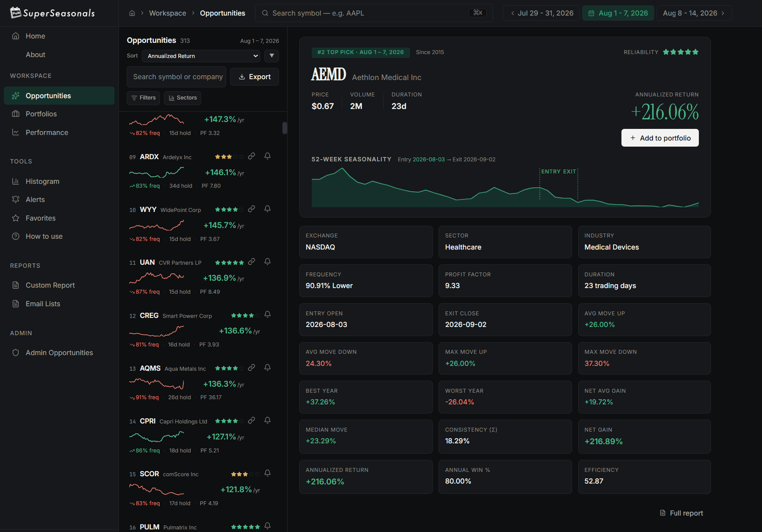Click the How to use help icon
The height and width of the screenshot is (532, 762).
(16, 236)
